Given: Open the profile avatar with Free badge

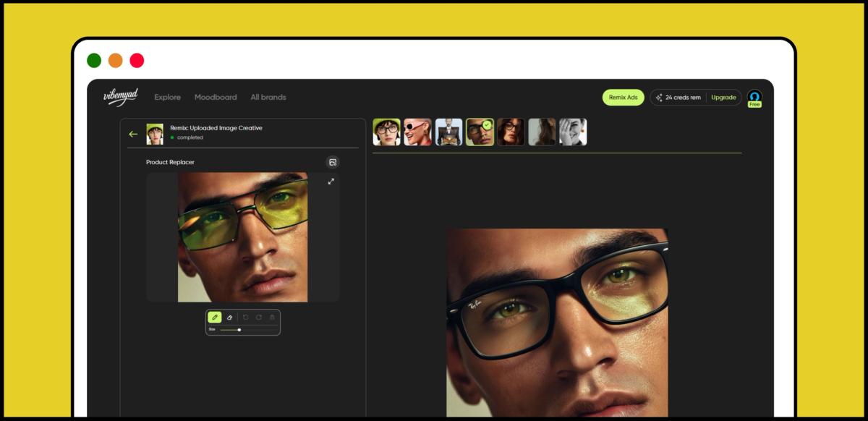Looking at the screenshot, I should [754, 97].
